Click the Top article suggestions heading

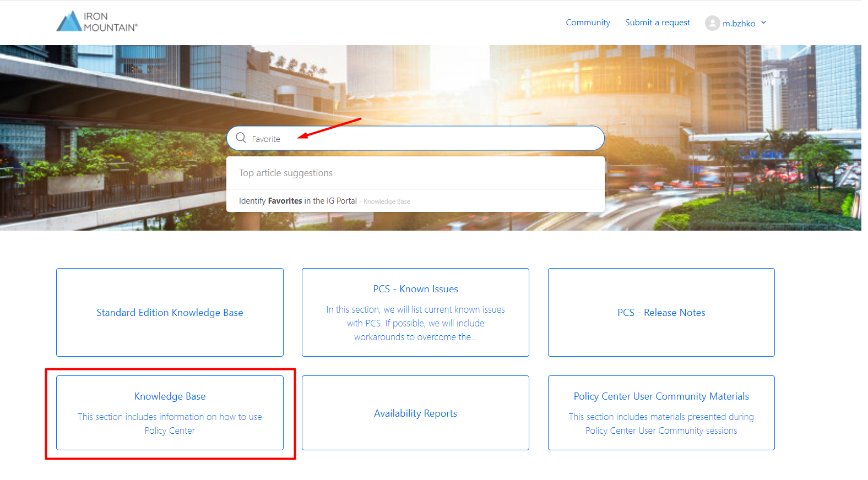pyautogui.click(x=286, y=173)
